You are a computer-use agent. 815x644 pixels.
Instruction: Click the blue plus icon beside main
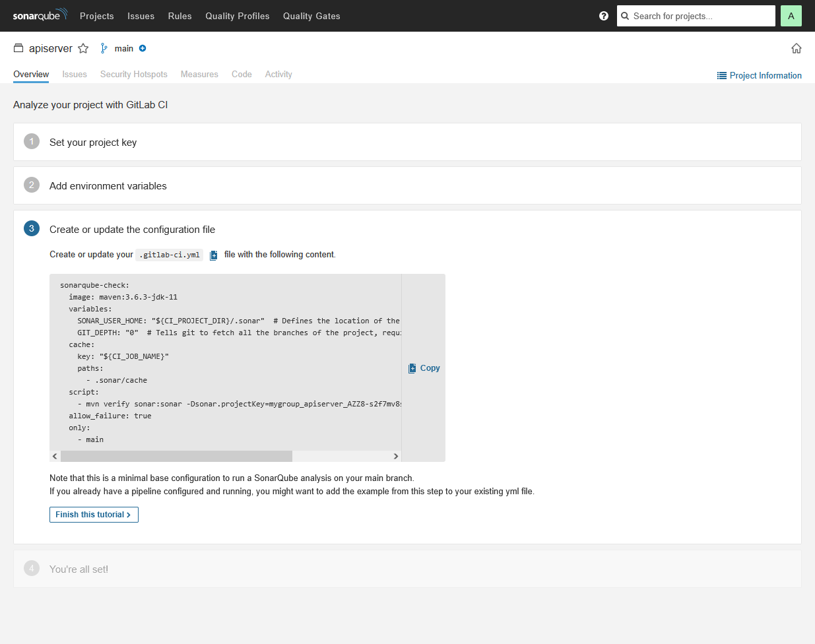pyautogui.click(x=143, y=48)
